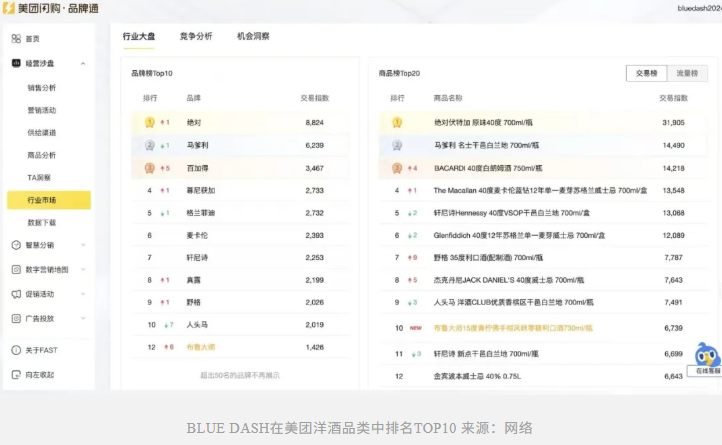Click 品牌榜Top10 panel heading
Screen dimensions: 722x445
(x=152, y=73)
